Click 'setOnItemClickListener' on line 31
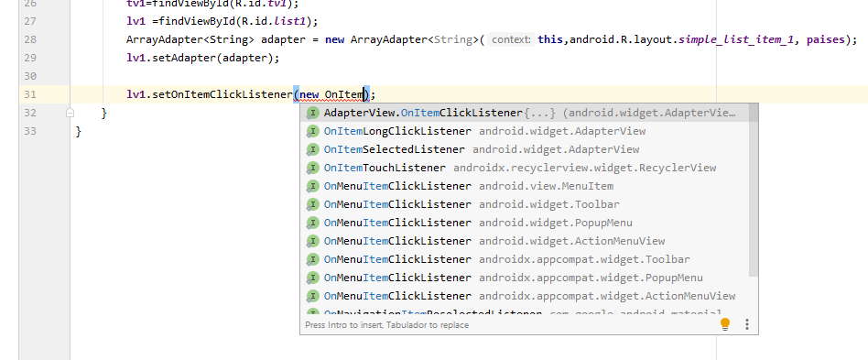This screenshot has width=868, height=360. tap(222, 94)
